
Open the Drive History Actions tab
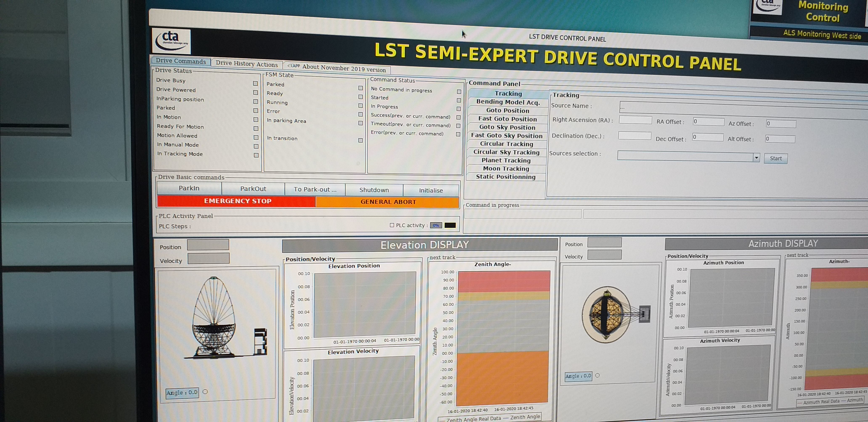tap(247, 64)
